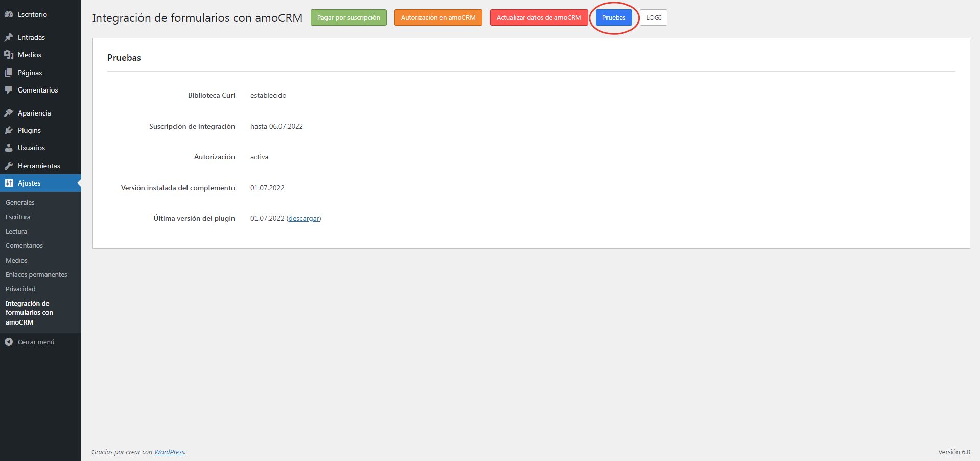Click the Apariencia paintbrush icon
980x461 pixels.
[9, 113]
